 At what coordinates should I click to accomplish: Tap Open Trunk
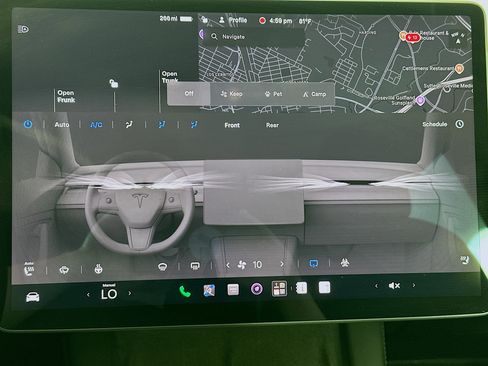point(170,77)
